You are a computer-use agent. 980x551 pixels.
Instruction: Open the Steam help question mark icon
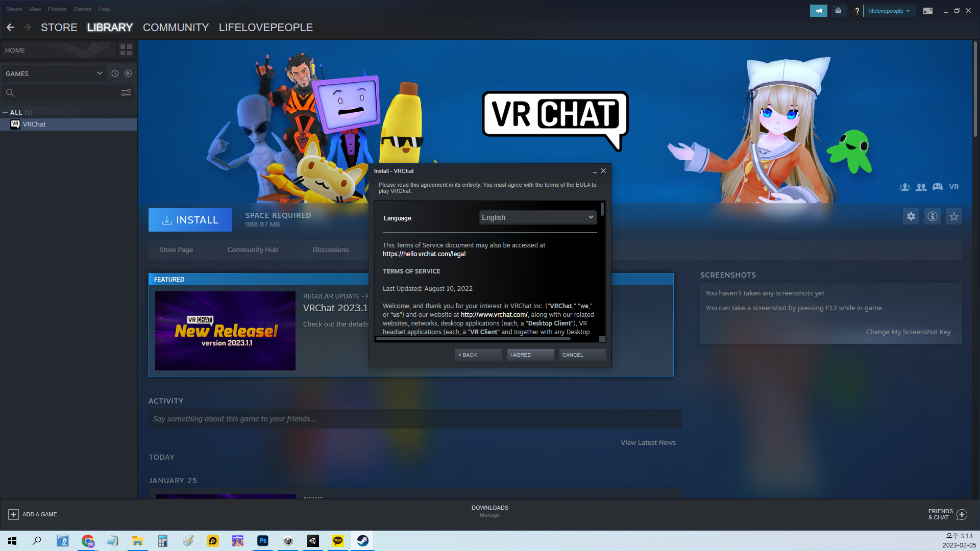pyautogui.click(x=857, y=11)
